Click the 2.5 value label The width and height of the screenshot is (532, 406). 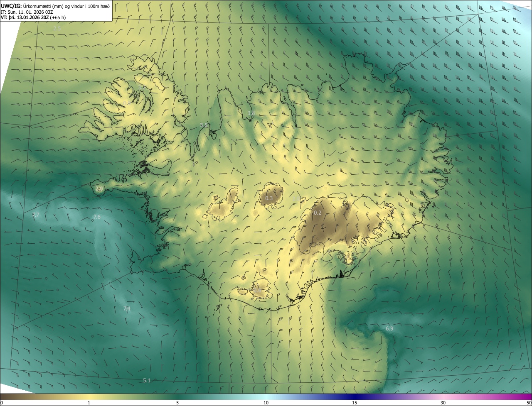coord(57,28)
